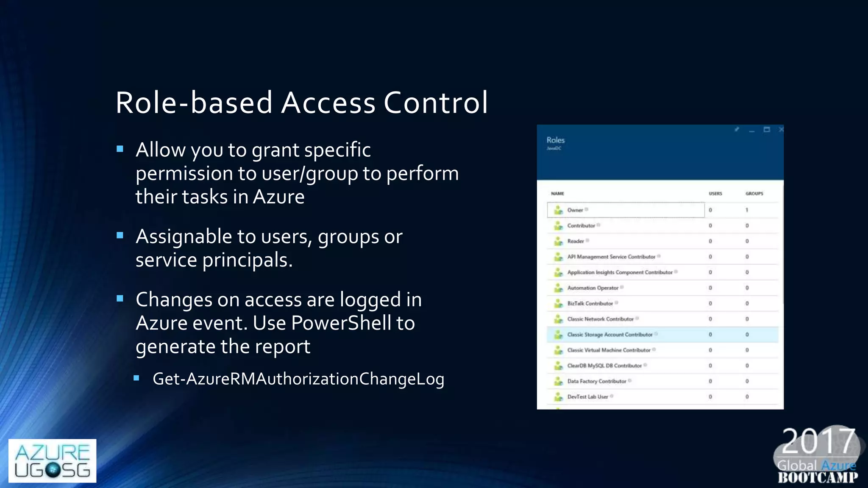The height and width of the screenshot is (488, 868).
Task: Open the Classic Network Contributor role
Action: click(x=601, y=319)
